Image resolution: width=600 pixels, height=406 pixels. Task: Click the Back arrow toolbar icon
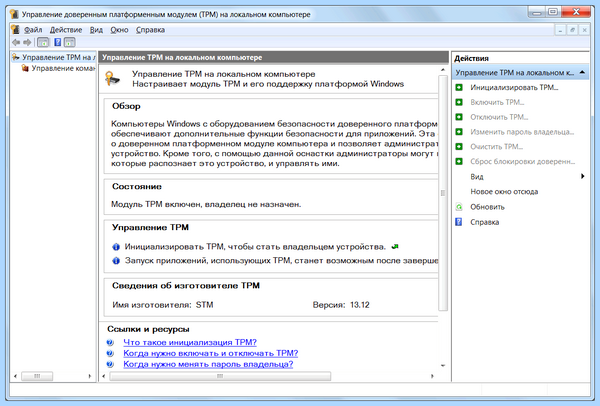click(16, 42)
